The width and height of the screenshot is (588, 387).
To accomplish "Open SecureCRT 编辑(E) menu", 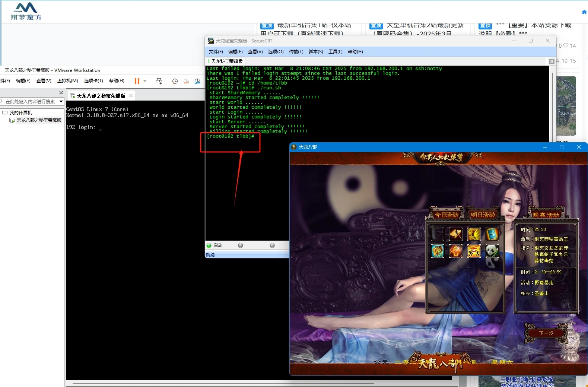I will click(x=235, y=52).
